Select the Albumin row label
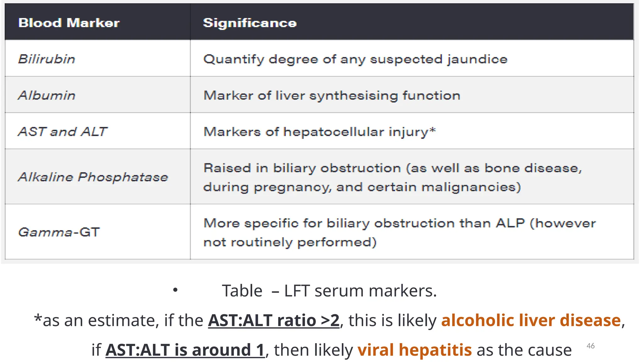Image resolution: width=644 pixels, height=362 pixels. pyautogui.click(x=47, y=95)
